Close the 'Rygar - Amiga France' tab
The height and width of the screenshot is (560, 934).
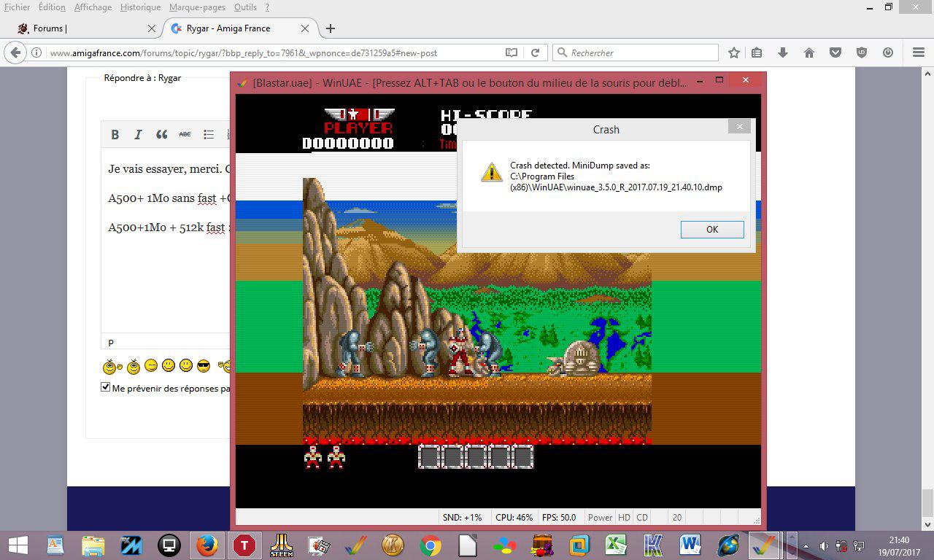[x=305, y=28]
